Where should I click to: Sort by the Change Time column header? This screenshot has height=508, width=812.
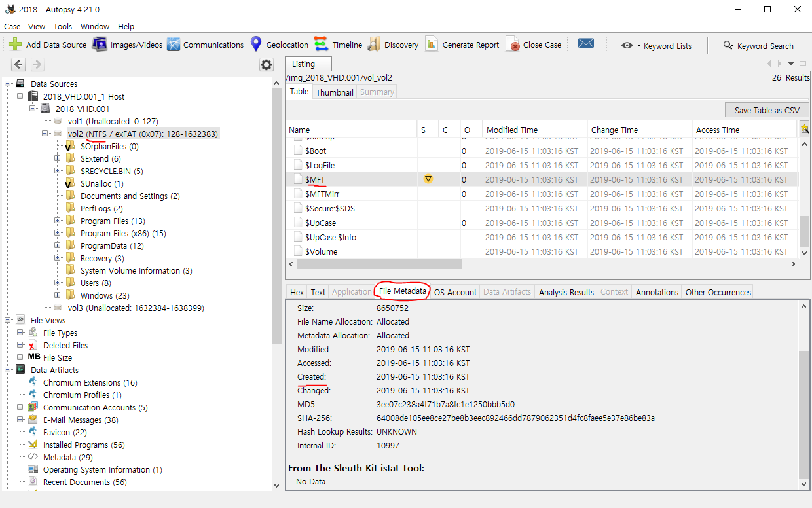(x=639, y=130)
